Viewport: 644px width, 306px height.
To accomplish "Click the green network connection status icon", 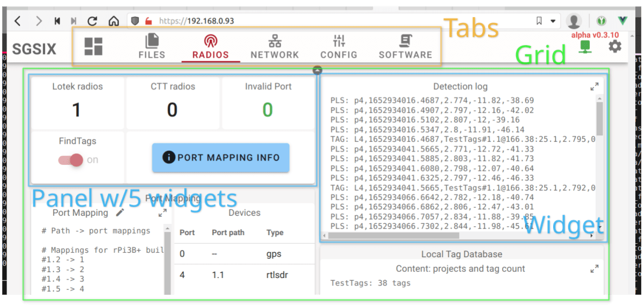I will (585, 47).
